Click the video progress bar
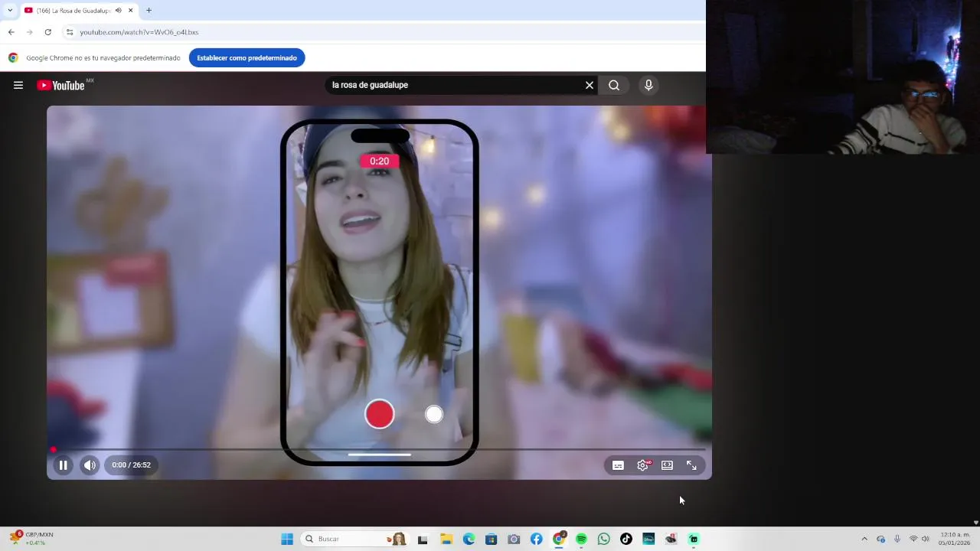 tap(379, 449)
